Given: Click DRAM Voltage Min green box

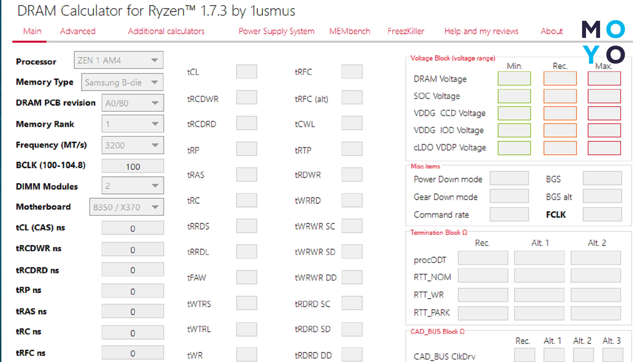Looking at the screenshot, I should 514,78.
